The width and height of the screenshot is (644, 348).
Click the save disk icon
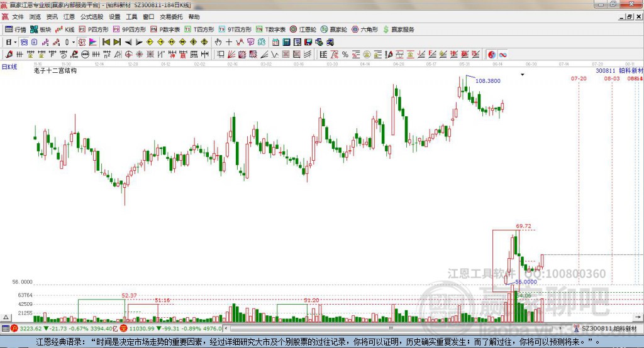[x=308, y=42]
